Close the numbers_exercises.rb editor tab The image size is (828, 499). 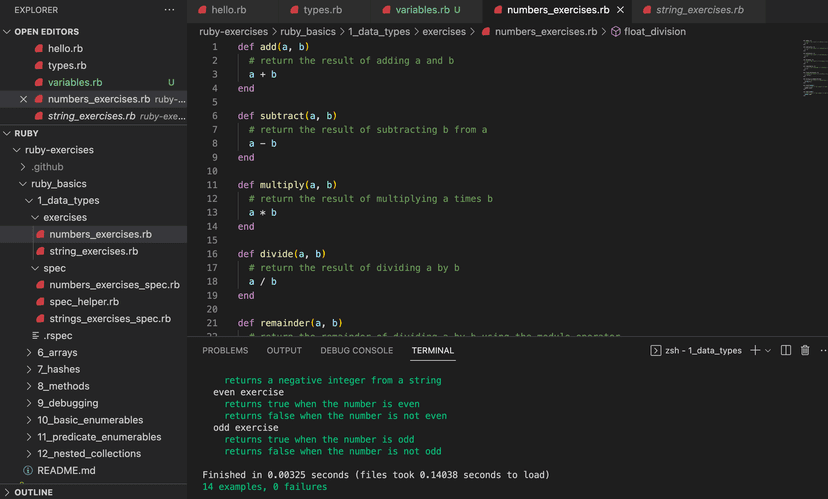coord(620,10)
